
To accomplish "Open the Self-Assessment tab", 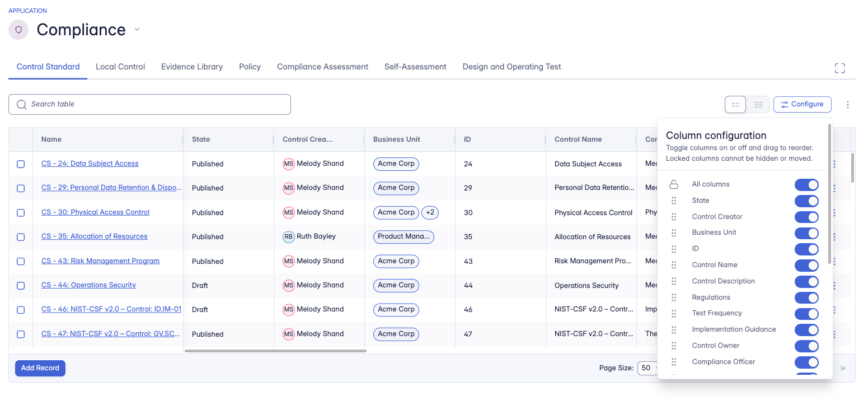I will click(x=415, y=67).
